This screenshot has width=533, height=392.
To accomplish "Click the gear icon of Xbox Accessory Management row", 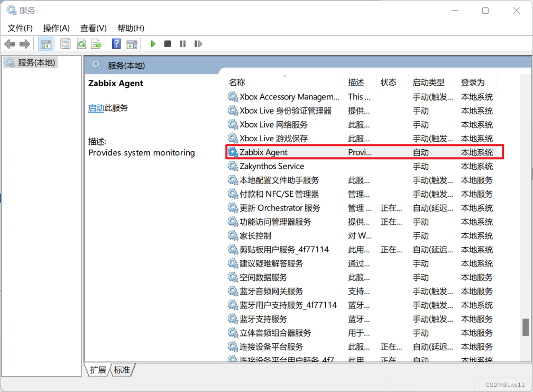I will pos(233,97).
